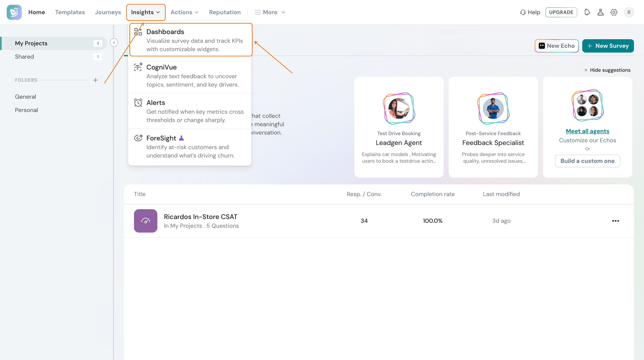The width and height of the screenshot is (644, 360).
Task: Click the Alerts clock icon
Action: click(138, 103)
